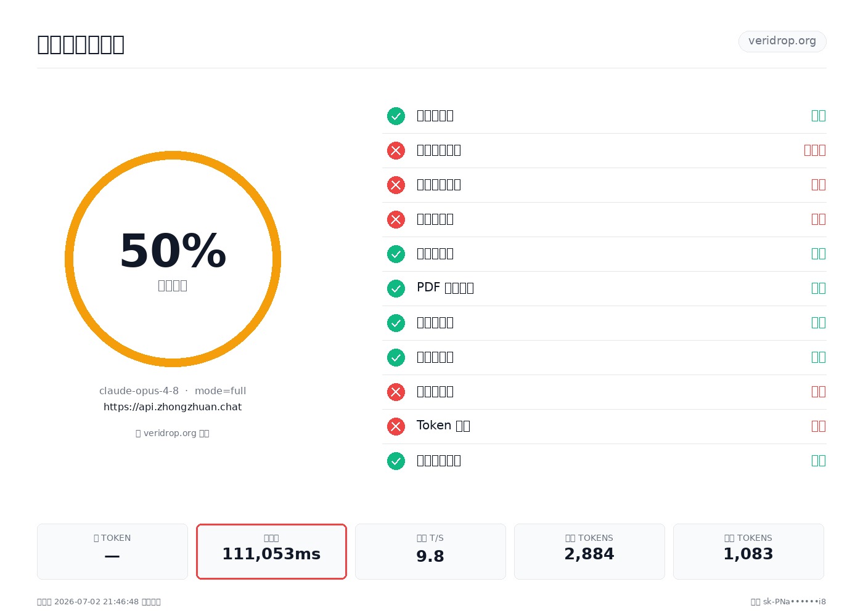Select the TOKENS card showing 1,083
863x616 pixels.
coord(748,551)
